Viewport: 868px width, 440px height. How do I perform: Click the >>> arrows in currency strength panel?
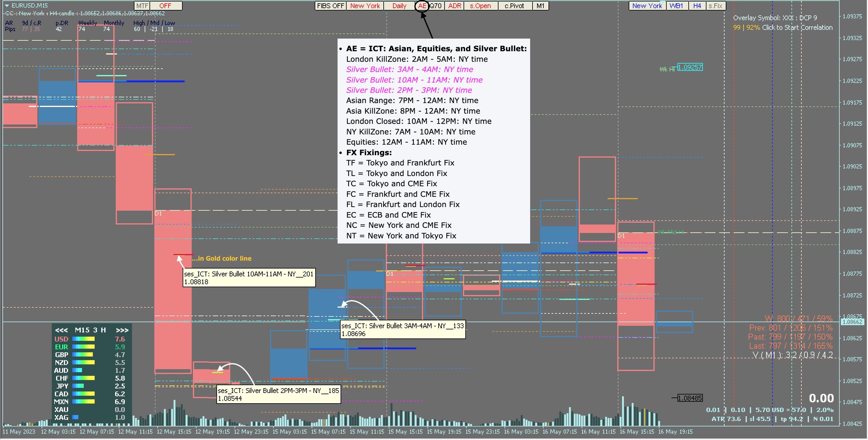(122, 330)
